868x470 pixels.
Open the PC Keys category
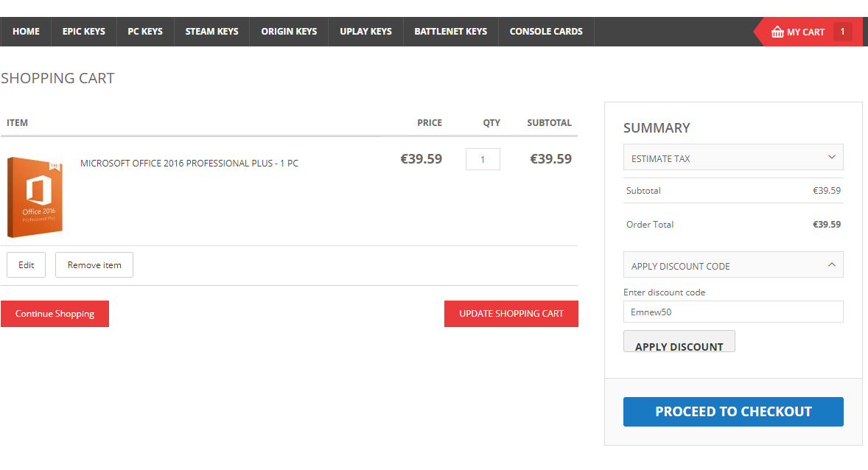(144, 32)
